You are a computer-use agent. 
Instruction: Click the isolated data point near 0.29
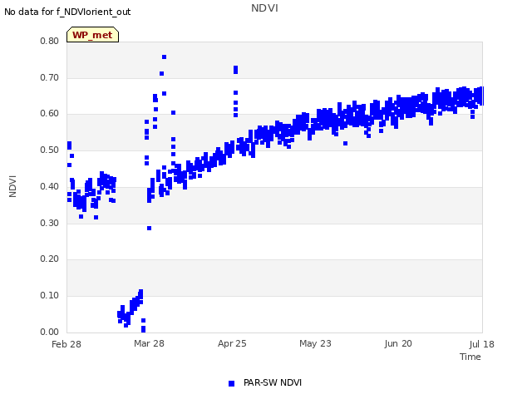[x=150, y=229]
